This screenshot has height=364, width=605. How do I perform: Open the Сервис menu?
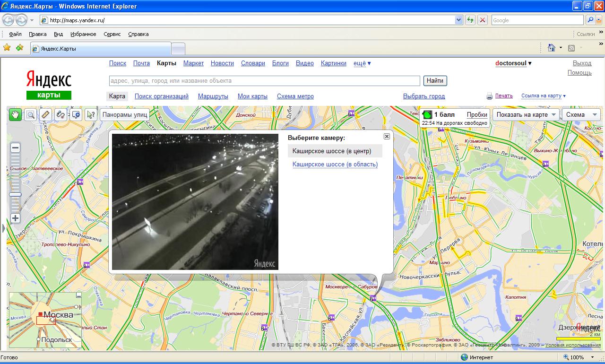point(112,34)
